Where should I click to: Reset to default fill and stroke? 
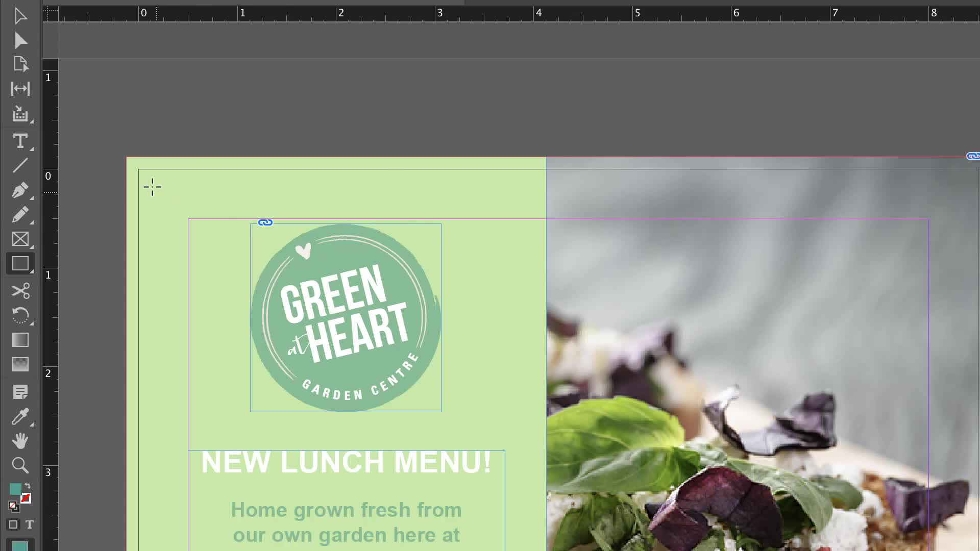(14, 506)
